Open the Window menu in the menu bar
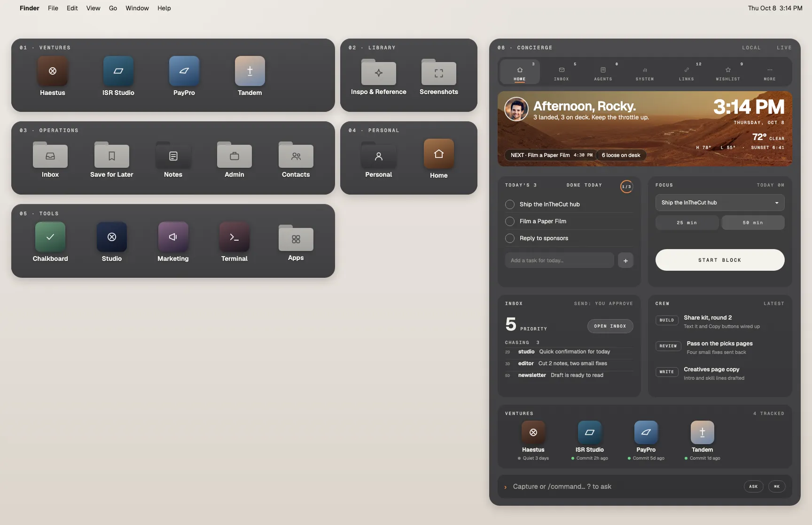The height and width of the screenshot is (525, 812). (137, 8)
